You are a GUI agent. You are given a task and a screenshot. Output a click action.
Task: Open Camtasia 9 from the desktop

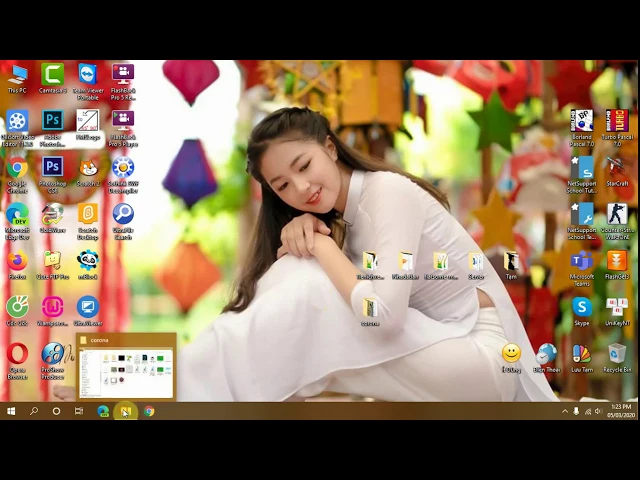tap(53, 76)
